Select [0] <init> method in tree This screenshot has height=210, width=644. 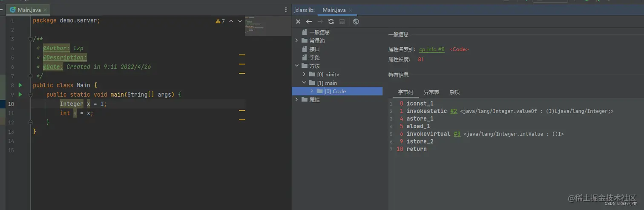click(328, 75)
